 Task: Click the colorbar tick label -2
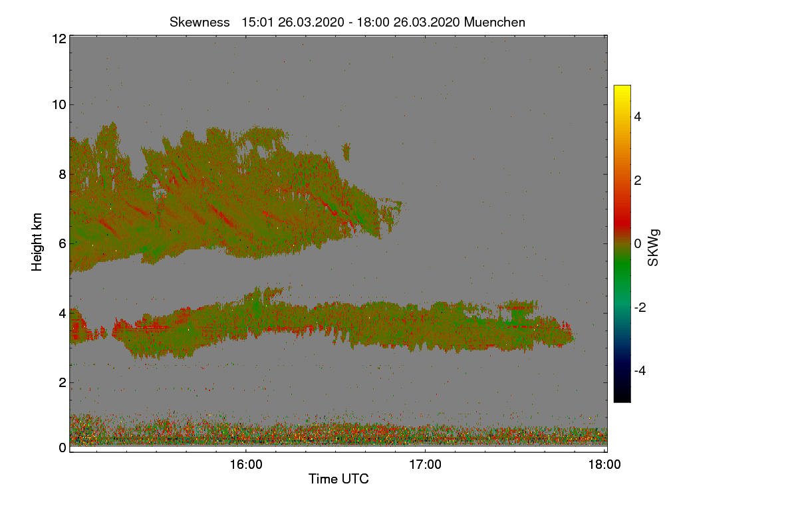click(639, 307)
